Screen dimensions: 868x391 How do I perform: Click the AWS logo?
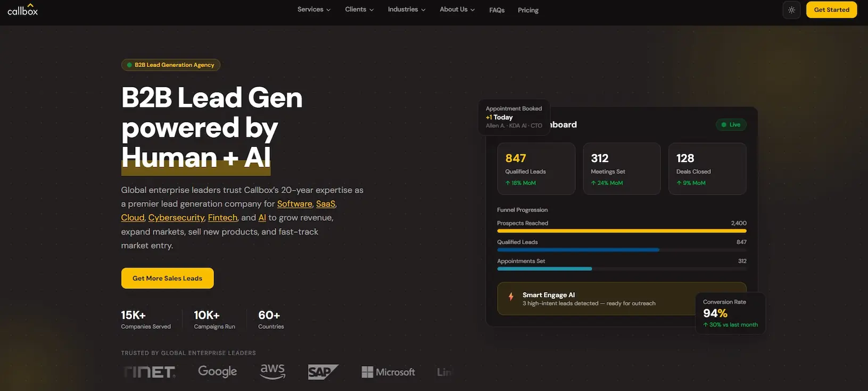point(272,371)
